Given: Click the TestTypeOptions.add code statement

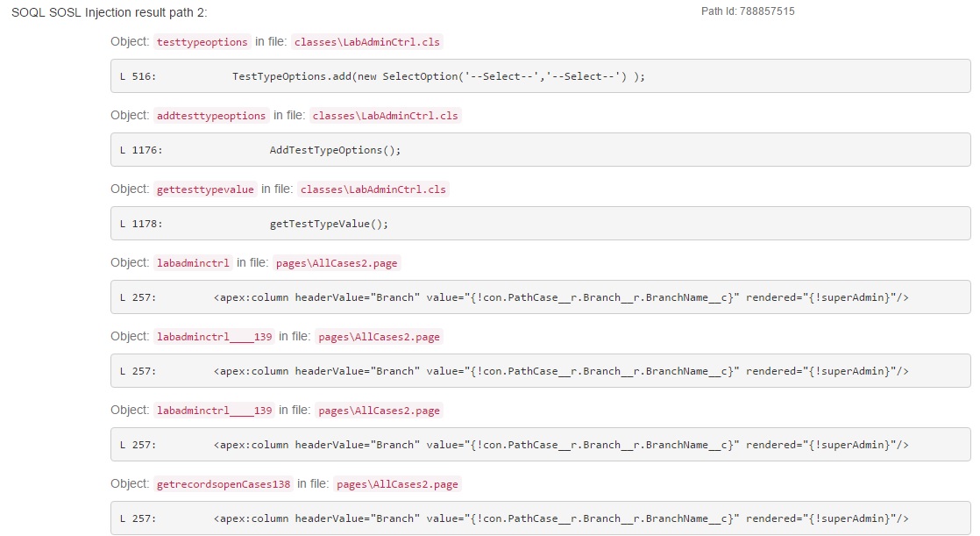Looking at the screenshot, I should tap(438, 76).
